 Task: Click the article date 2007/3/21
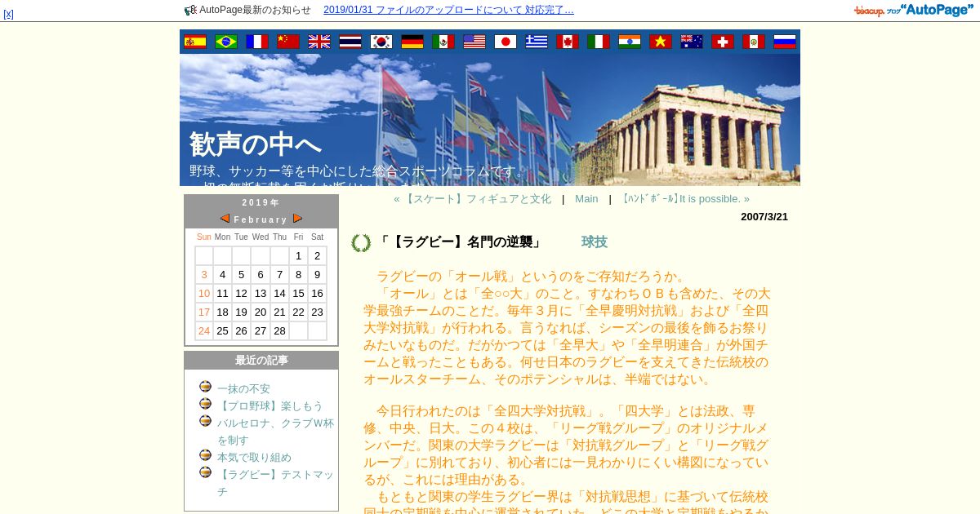pos(764,217)
